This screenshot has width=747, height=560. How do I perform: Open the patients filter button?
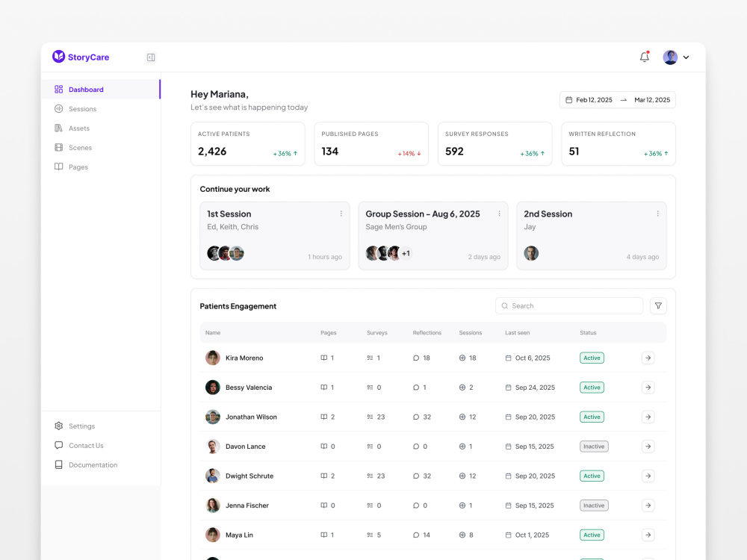[x=658, y=305]
